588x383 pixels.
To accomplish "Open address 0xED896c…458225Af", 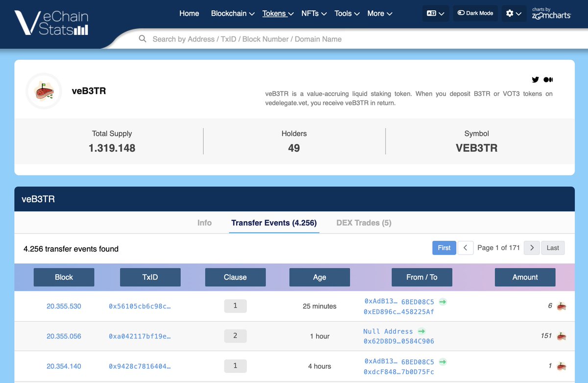I will tap(399, 312).
